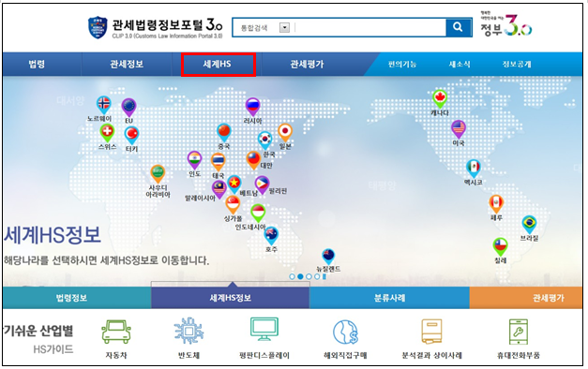Click the 관세법령정보포털 3.0 logo
This screenshot has width=588, height=369.
pos(155,27)
